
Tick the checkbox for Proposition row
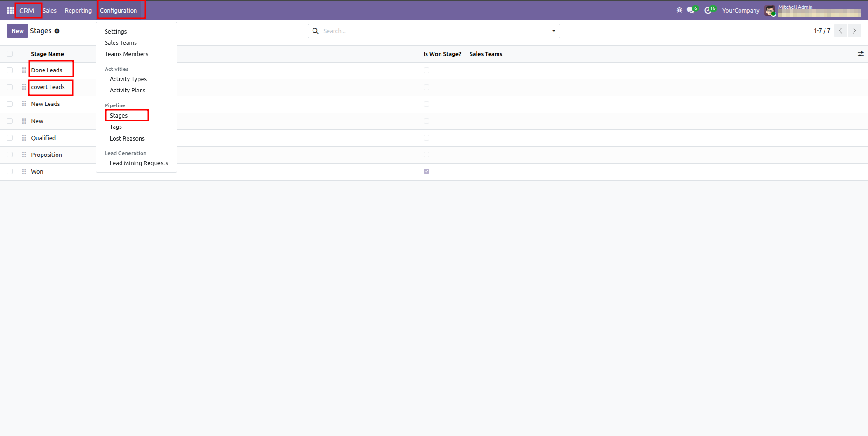pyautogui.click(x=9, y=155)
